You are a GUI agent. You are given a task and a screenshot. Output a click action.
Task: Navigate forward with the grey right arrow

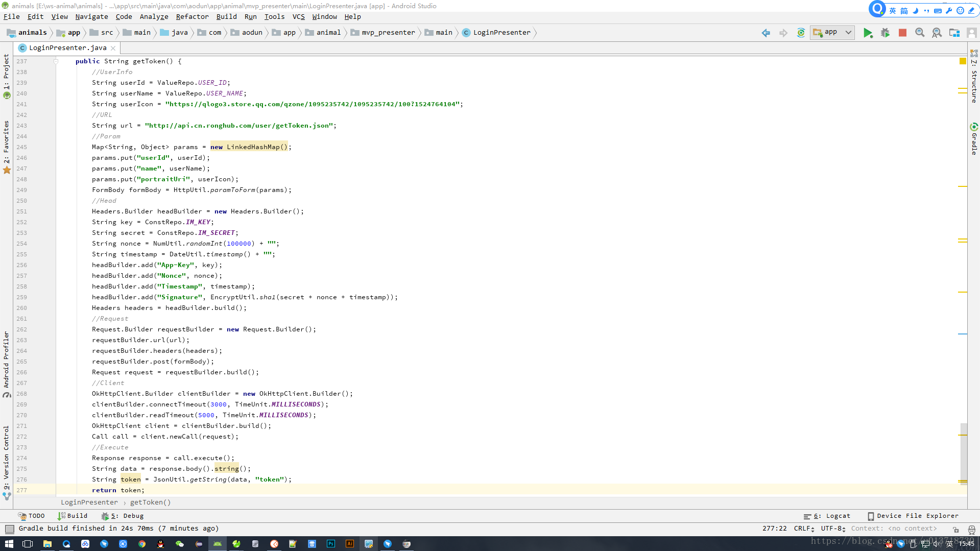coord(783,33)
